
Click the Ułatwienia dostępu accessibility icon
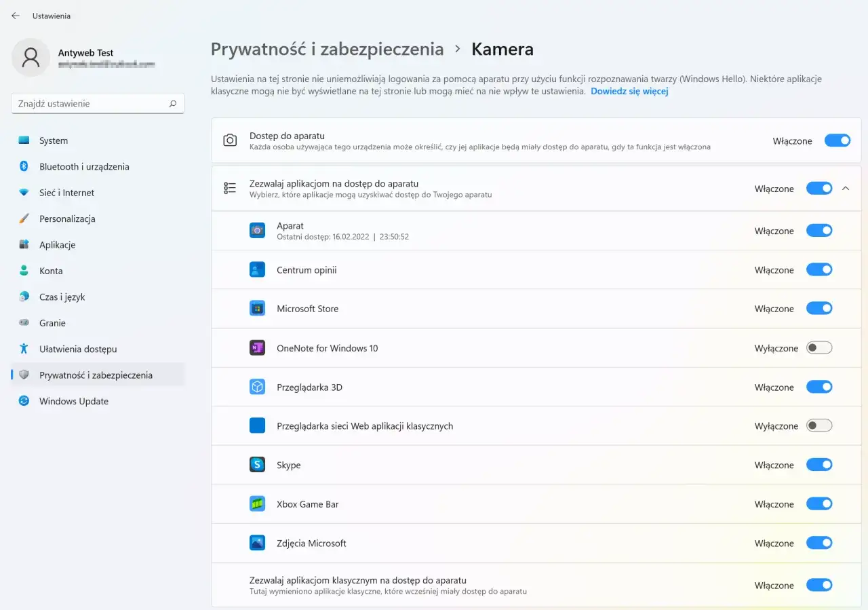coord(24,349)
